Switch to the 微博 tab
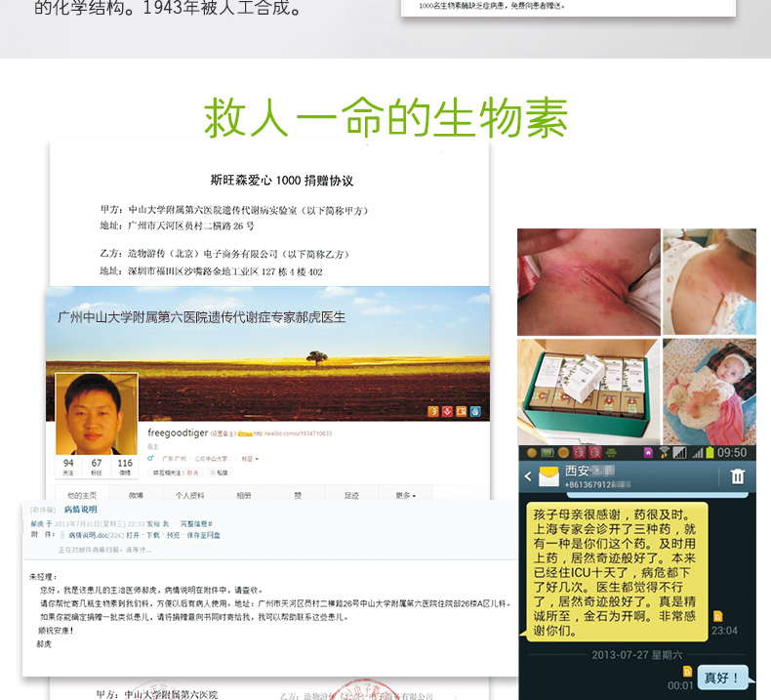This screenshot has height=700, width=771. pos(136,495)
